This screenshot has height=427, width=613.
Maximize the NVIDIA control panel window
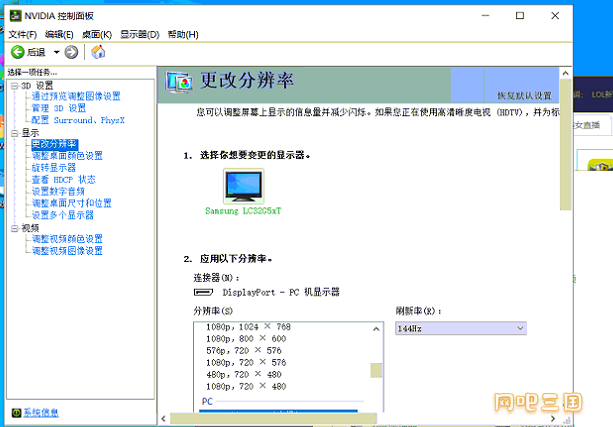pos(520,16)
